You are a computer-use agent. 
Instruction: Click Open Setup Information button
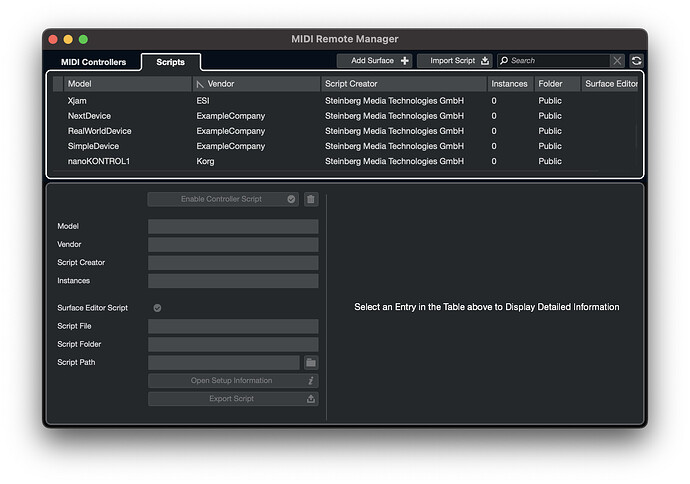point(233,381)
